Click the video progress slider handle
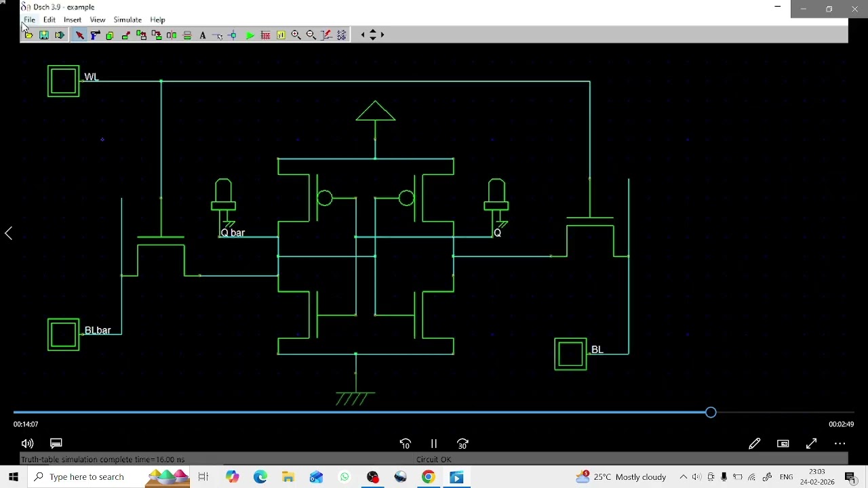Screen dimensions: 868x488 711,412
